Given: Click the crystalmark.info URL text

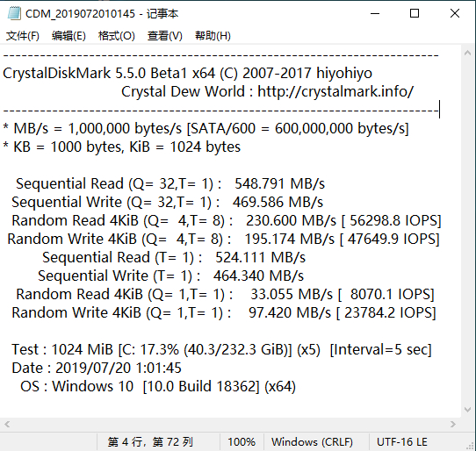Looking at the screenshot, I should pyautogui.click(x=335, y=91).
